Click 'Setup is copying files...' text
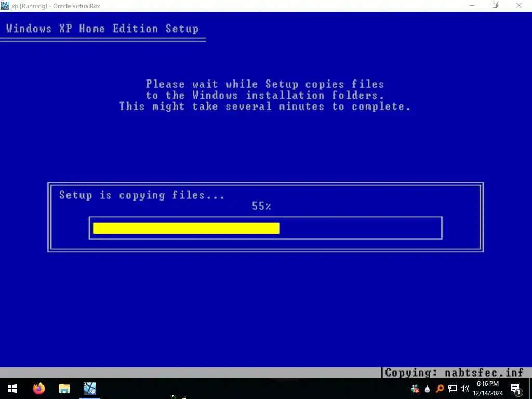The width and height of the screenshot is (532, 399). (x=141, y=195)
